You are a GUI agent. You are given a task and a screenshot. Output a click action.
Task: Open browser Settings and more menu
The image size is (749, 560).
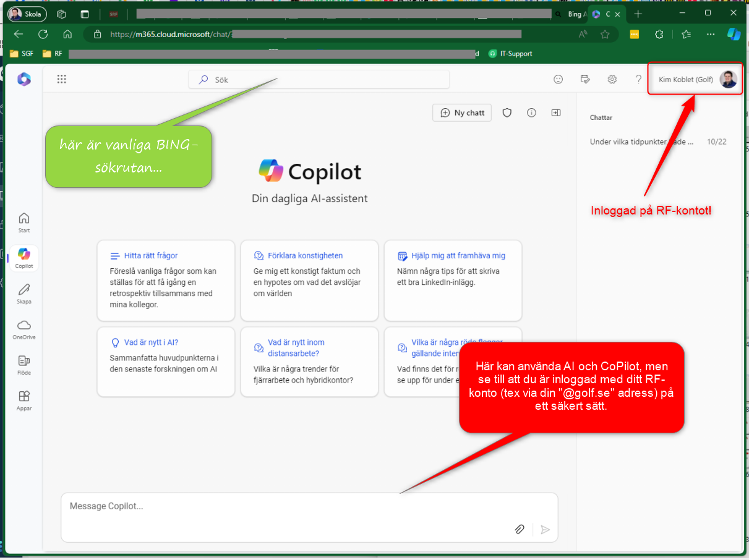(710, 34)
